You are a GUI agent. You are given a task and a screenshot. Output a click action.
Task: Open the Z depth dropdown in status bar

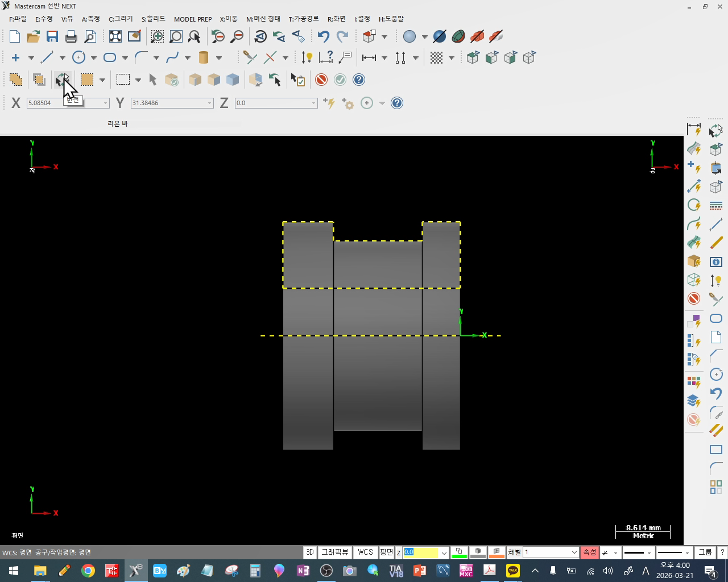coord(444,552)
